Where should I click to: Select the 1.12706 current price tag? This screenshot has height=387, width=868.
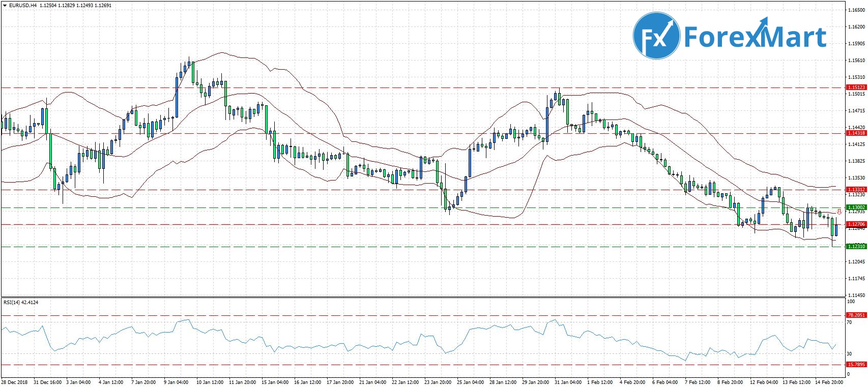tap(856, 224)
